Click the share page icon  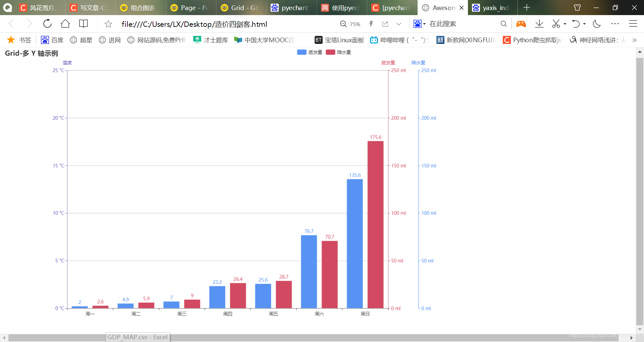(385, 24)
